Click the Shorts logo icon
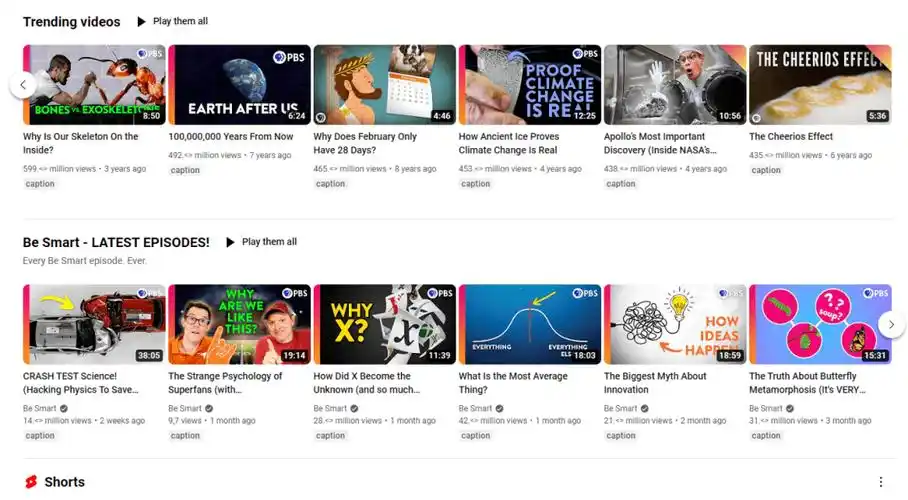This screenshot has height=500, width=908. click(30, 482)
